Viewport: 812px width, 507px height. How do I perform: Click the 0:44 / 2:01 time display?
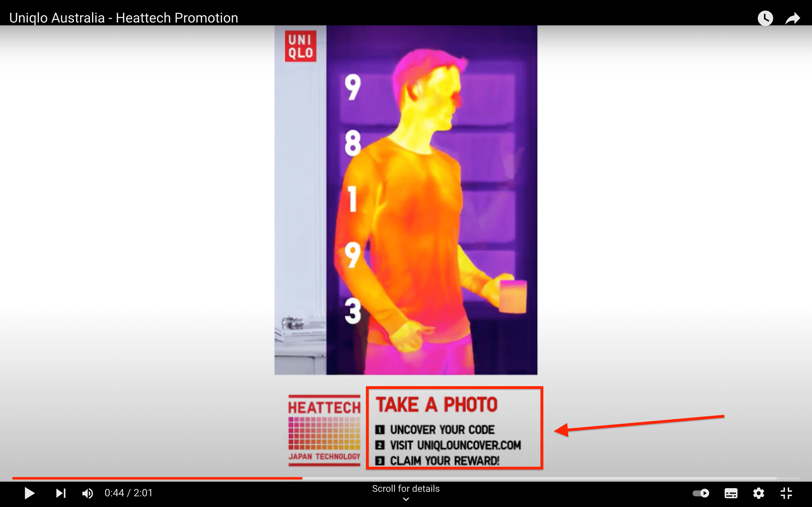tap(129, 493)
